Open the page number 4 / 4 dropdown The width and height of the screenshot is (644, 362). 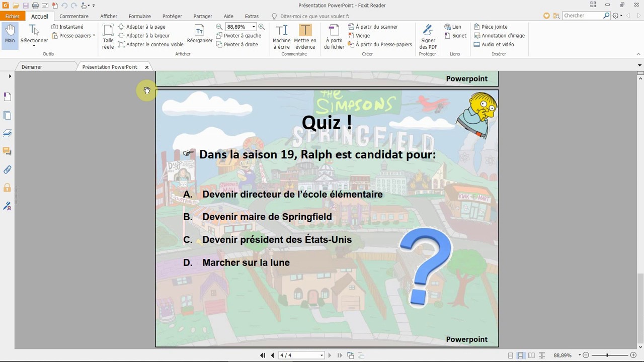tap(321, 355)
